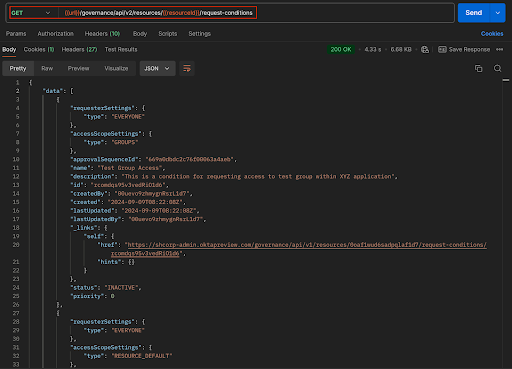Viewport: 512px width, 369px height.
Task: Click the "INACTIVE" status value
Action: pos(121,288)
